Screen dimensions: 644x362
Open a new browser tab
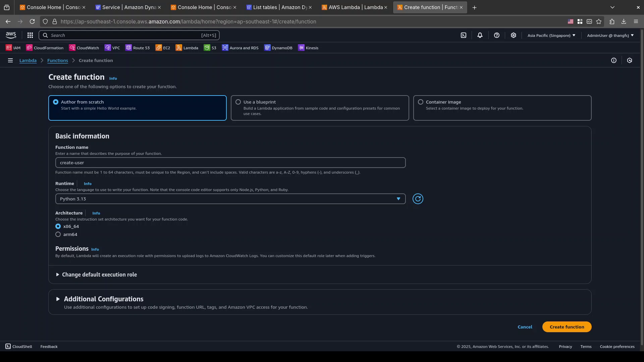click(474, 7)
